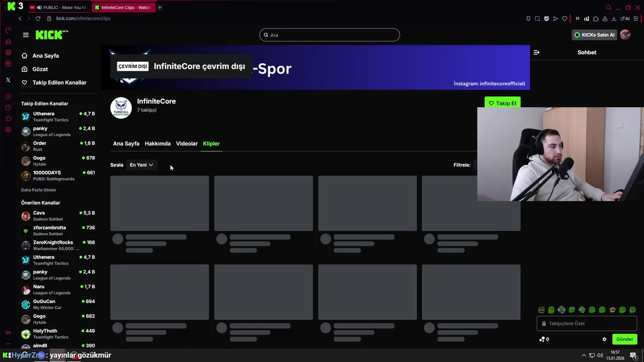Image resolution: width=644 pixels, height=362 pixels.
Task: Reload the page with refresh icon
Action: (x=38, y=19)
